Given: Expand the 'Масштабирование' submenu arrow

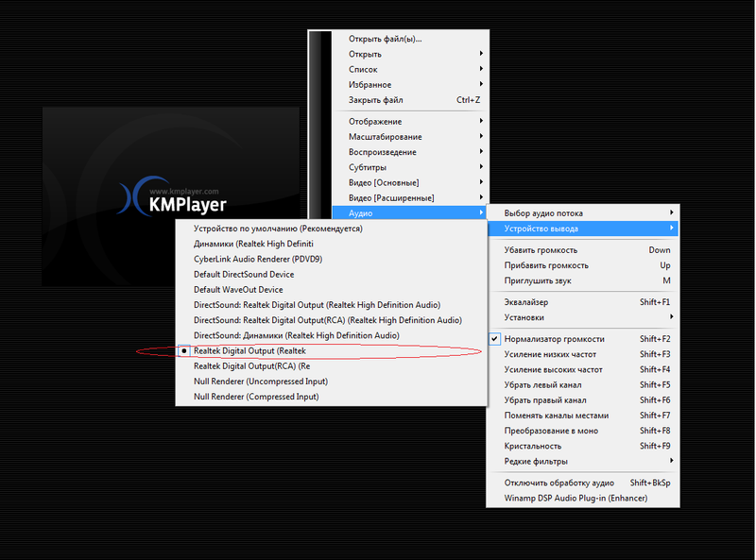Looking at the screenshot, I should tap(481, 136).
